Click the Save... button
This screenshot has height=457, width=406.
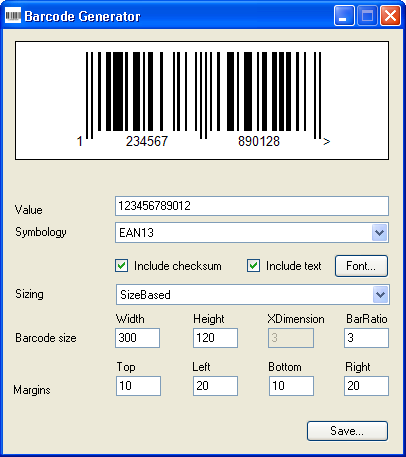347,431
